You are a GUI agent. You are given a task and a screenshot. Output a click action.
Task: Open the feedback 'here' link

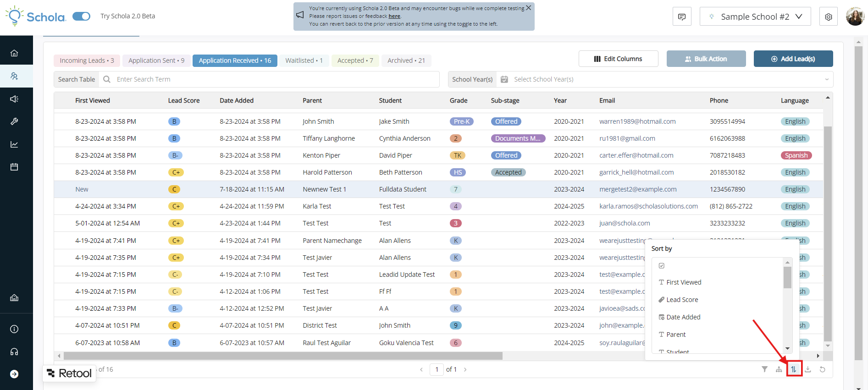coord(394,16)
